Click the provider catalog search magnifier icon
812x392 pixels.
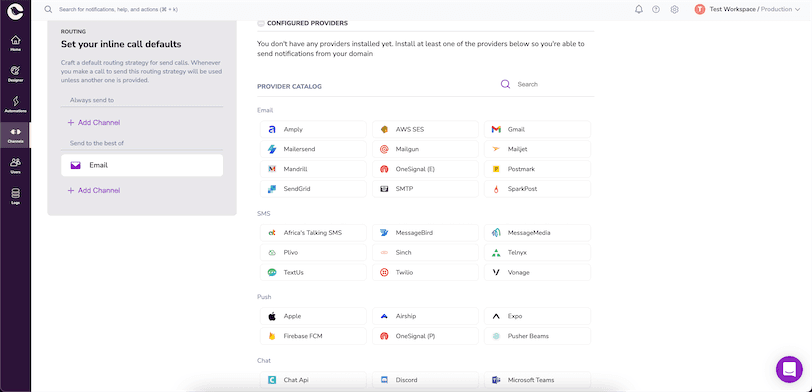(505, 84)
